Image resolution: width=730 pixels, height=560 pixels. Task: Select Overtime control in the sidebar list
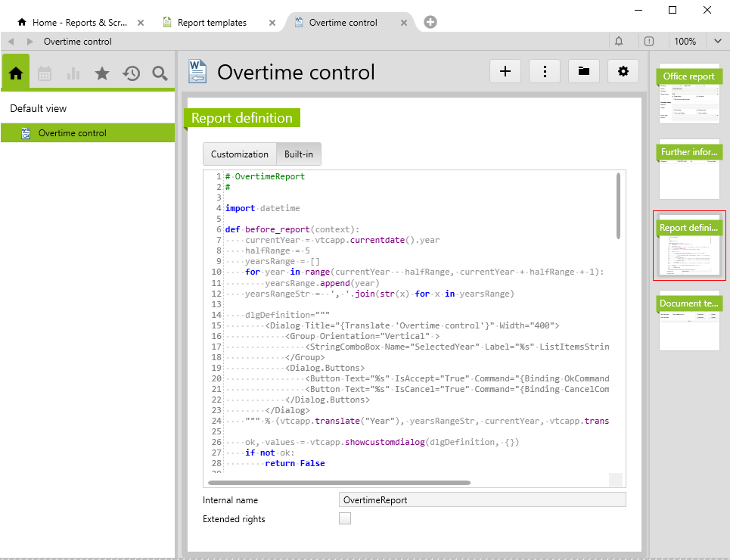(73, 133)
